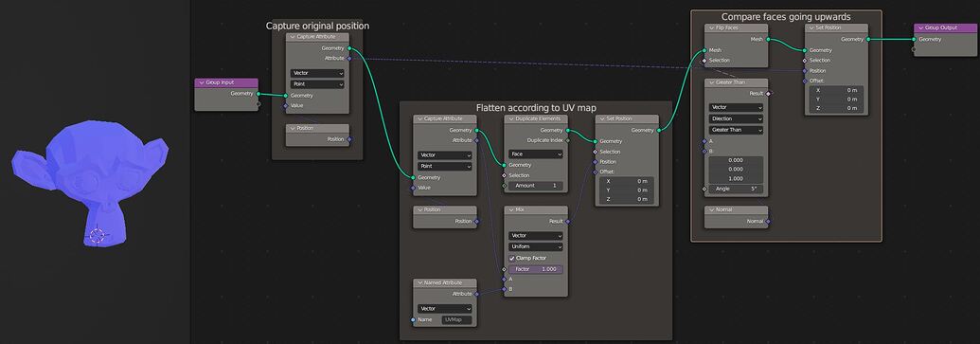Click the Flip Faces Mesh output socket
Viewport: 980px width, 344px height.
pos(768,39)
